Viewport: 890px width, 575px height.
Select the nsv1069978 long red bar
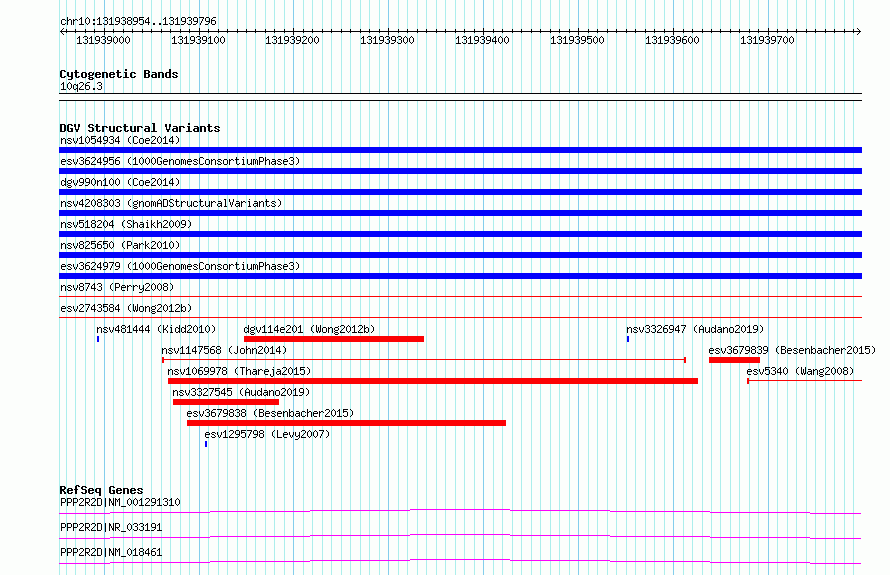coord(433,381)
